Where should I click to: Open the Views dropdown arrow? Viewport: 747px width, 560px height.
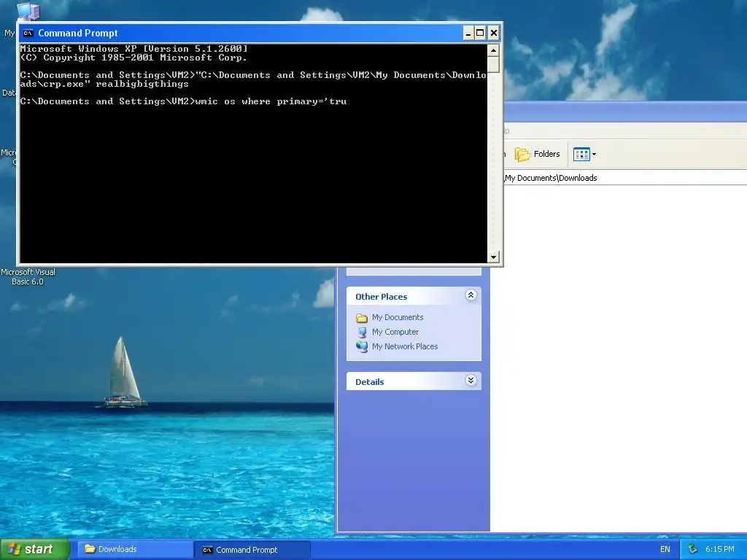coord(594,155)
